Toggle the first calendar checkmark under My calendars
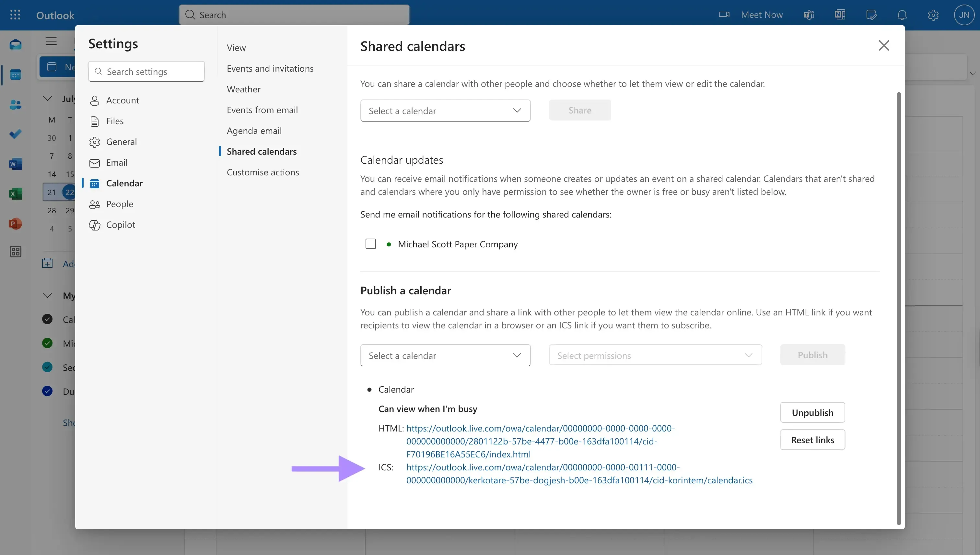This screenshot has width=980, height=555. 47,319
